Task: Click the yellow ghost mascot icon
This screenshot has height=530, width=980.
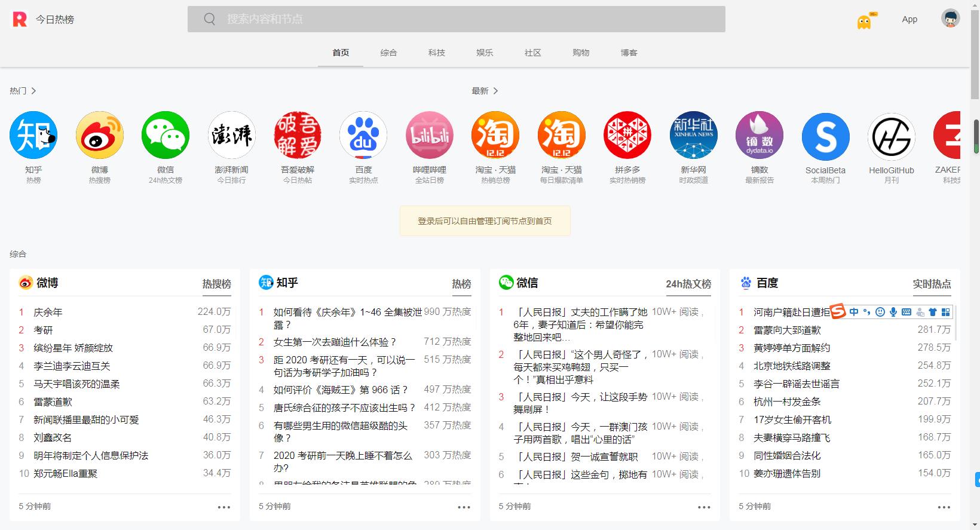Action: [865, 22]
